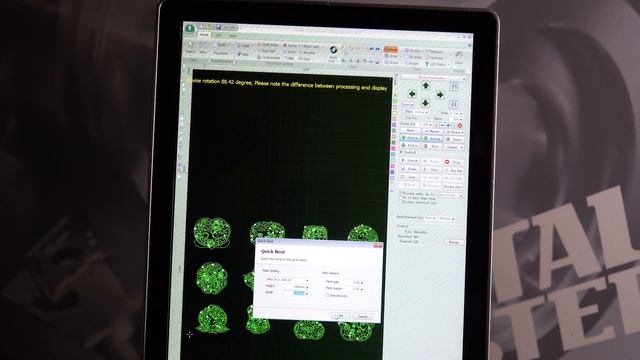
Task: Toggle the return to zero when stop checkbox
Action: coord(401,198)
